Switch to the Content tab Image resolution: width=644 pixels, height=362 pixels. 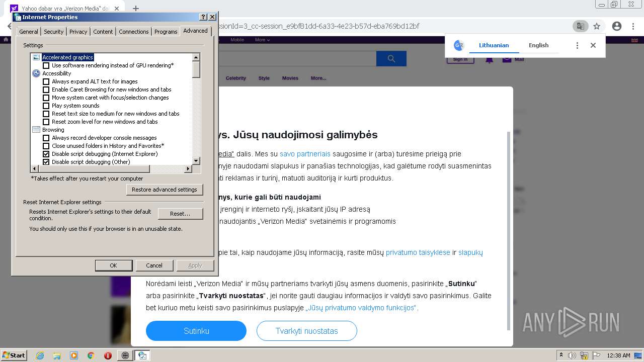103,32
